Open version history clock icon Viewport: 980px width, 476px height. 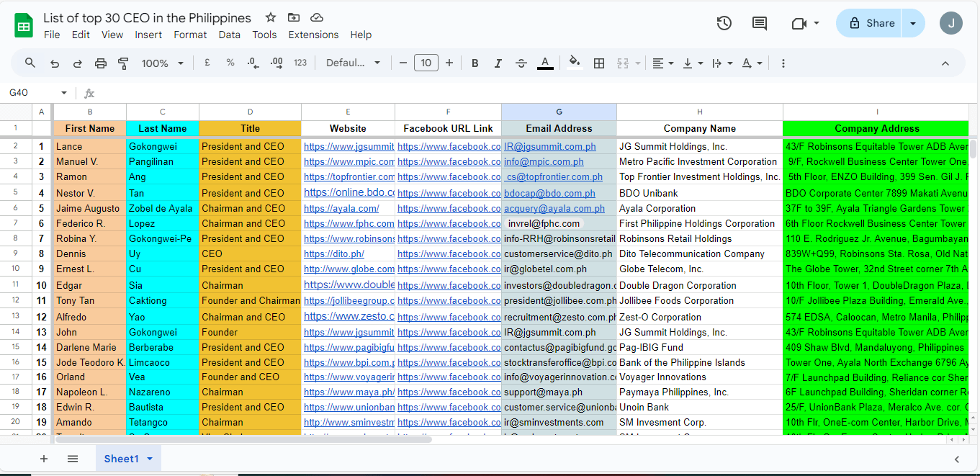coord(724,23)
